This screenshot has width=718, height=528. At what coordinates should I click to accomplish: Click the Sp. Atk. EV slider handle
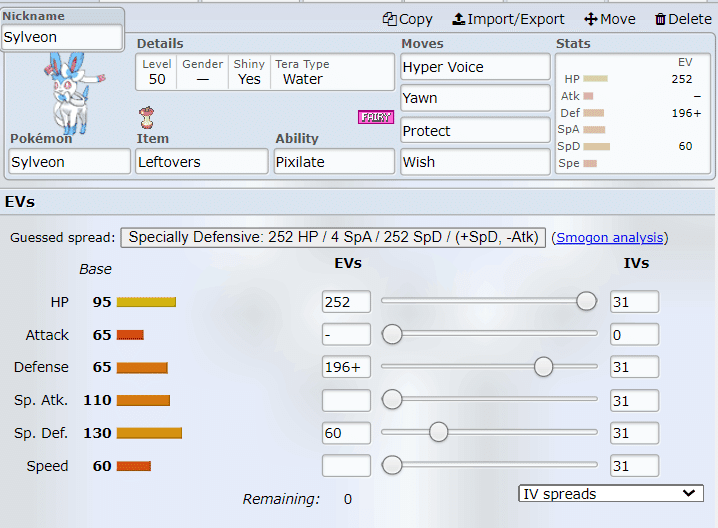click(392, 399)
